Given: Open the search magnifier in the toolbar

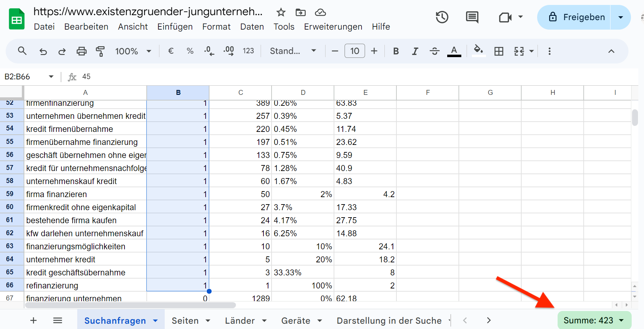Looking at the screenshot, I should coord(22,51).
